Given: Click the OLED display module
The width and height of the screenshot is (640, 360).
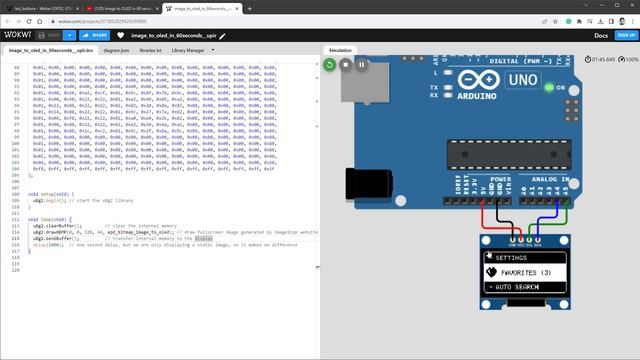Looking at the screenshot, I should point(525,272).
